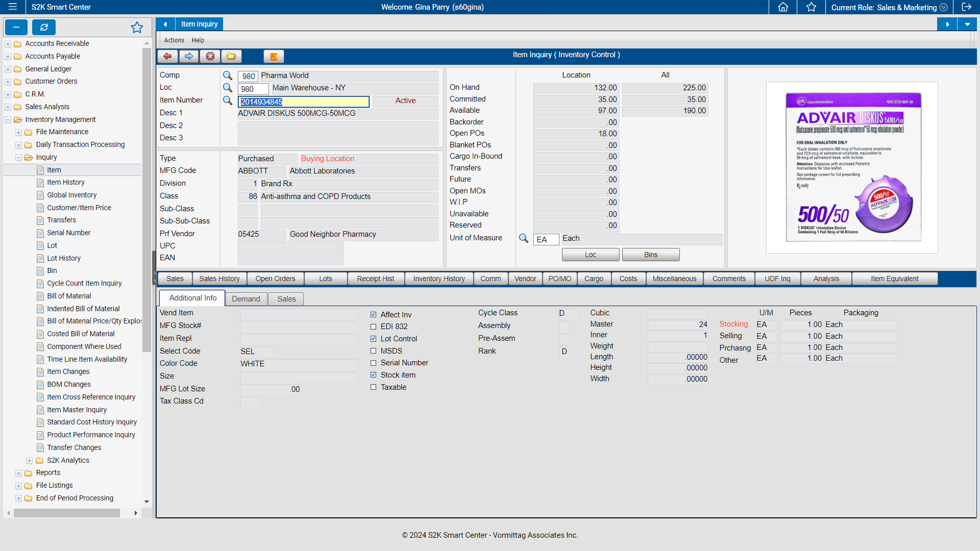
Task: Click the cancel (red X) toolbar icon
Action: (210, 56)
